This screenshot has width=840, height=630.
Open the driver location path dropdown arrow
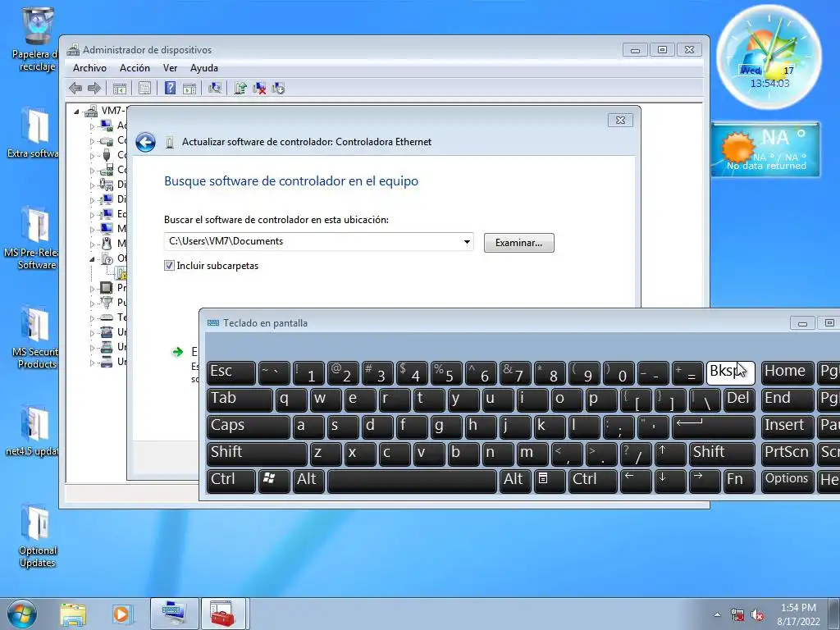(467, 242)
